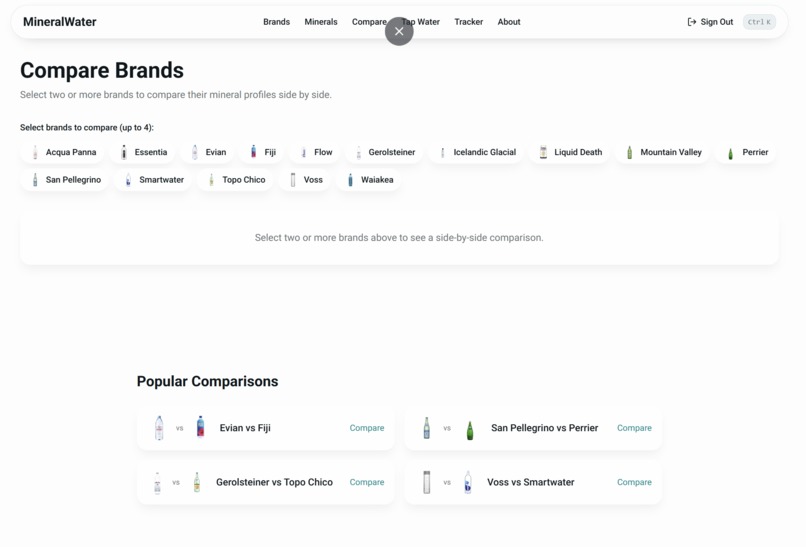This screenshot has width=806, height=547.
Task: Select the Smartwater brand chip
Action: tap(153, 180)
